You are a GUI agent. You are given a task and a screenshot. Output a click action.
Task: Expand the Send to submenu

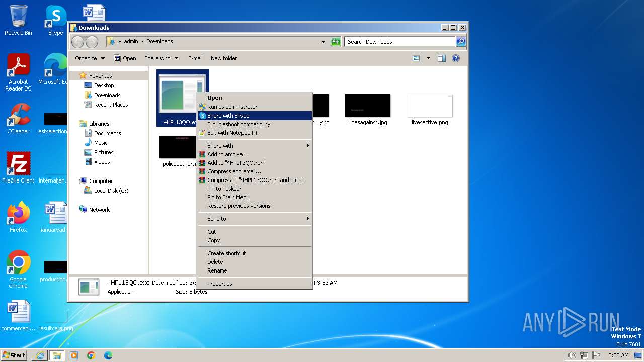click(255, 219)
